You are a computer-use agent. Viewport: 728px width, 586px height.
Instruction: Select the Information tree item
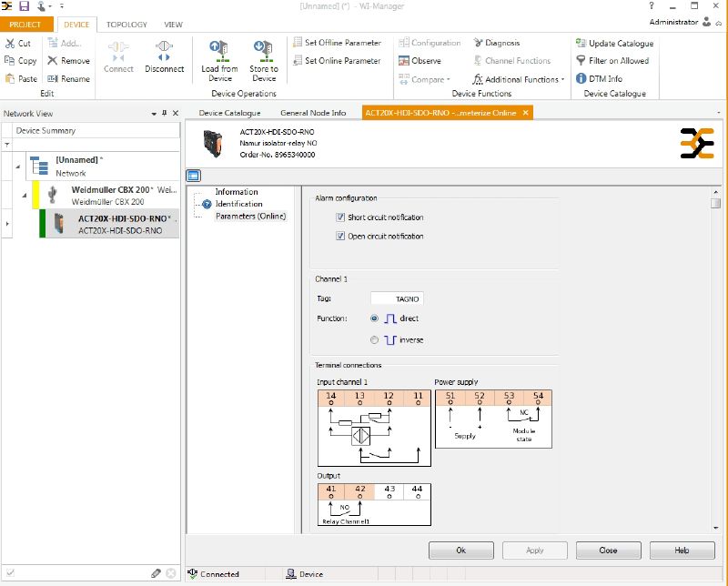pyautogui.click(x=237, y=192)
